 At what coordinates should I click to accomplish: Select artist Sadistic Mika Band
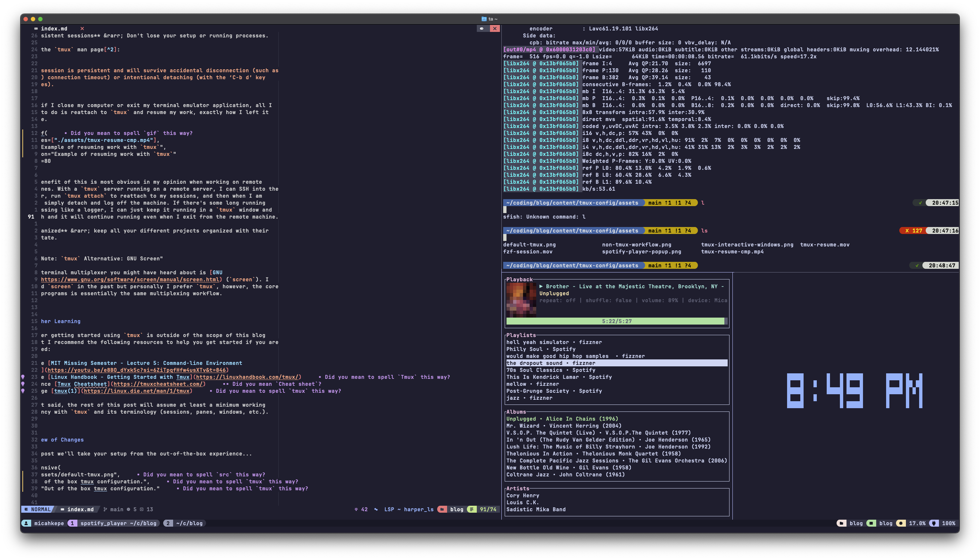536,509
